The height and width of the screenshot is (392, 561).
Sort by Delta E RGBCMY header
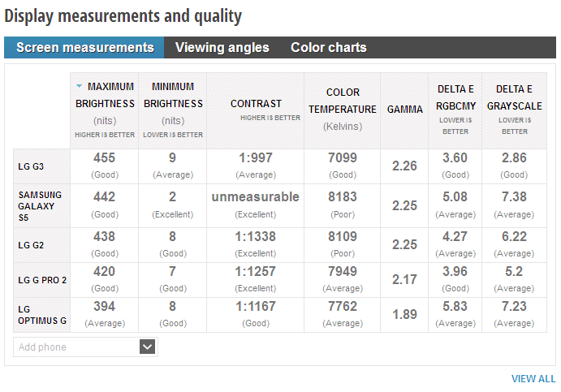point(455,110)
